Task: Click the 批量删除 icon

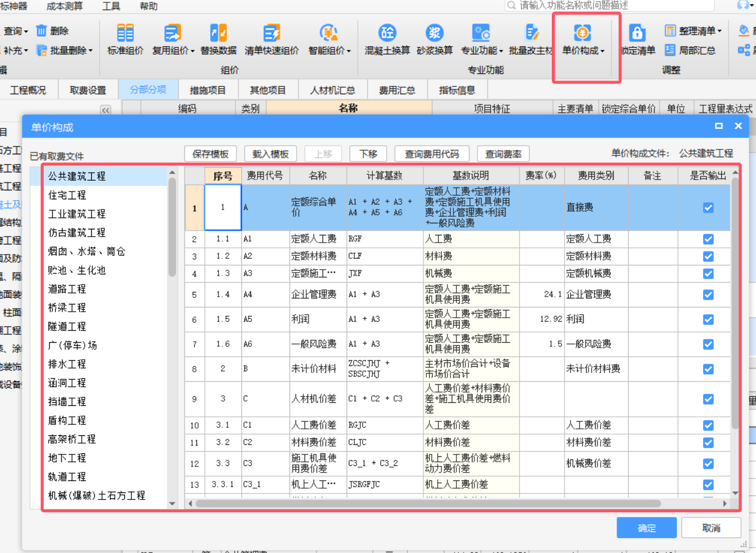Action: tap(41, 50)
